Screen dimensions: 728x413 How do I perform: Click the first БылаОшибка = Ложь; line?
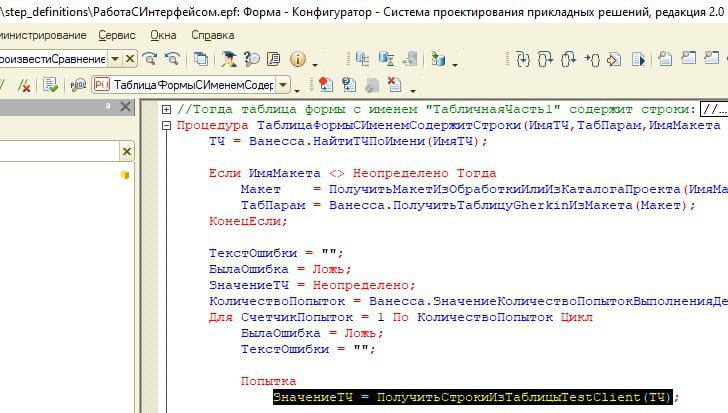tap(280, 269)
